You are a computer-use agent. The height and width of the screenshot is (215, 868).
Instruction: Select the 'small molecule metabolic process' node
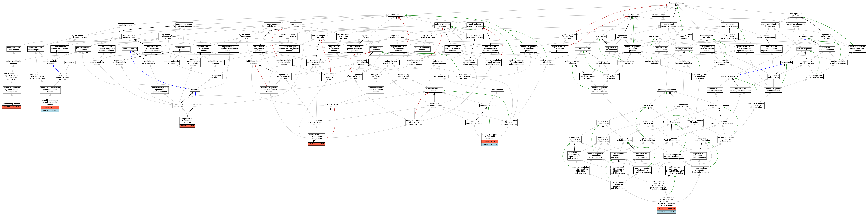[x=475, y=25]
